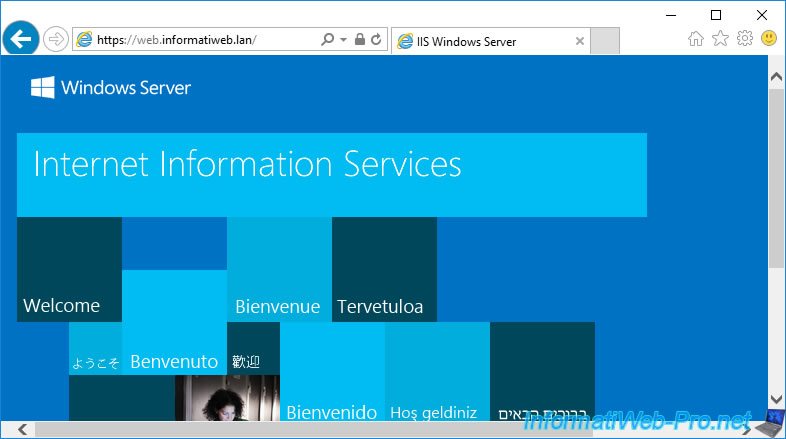Viewport: 786px width, 439px height.
Task: Minimize the Internet Explorer window
Action: pyautogui.click(x=671, y=15)
